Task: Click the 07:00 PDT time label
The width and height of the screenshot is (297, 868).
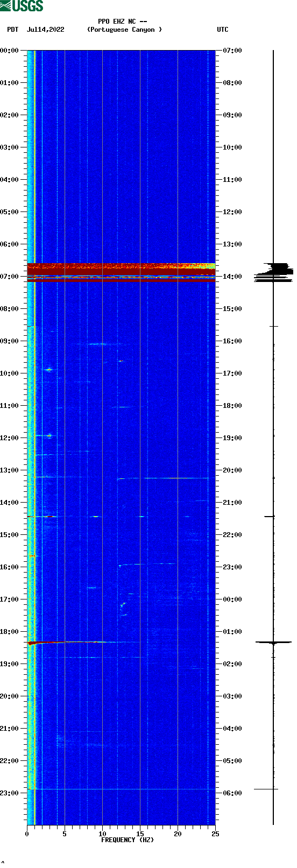Action: click(9, 277)
